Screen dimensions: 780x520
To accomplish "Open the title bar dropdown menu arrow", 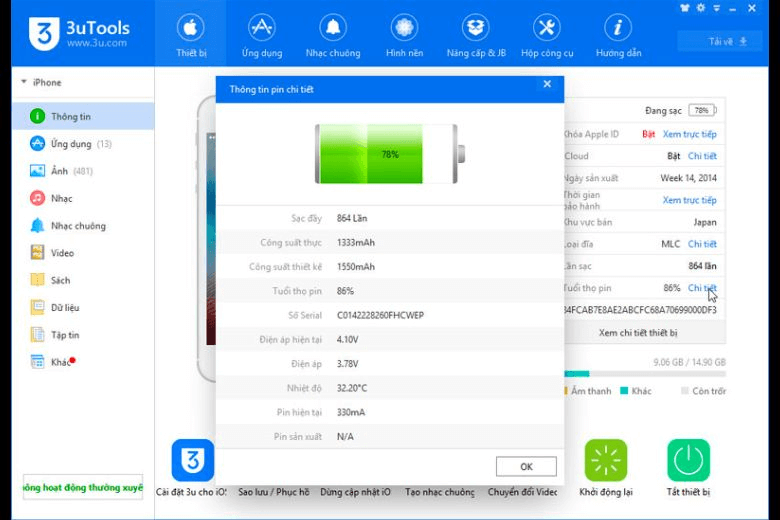I will [x=716, y=8].
